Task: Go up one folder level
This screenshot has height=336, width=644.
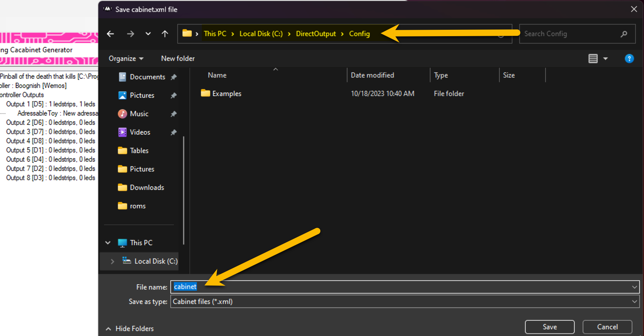Action: [x=165, y=34]
